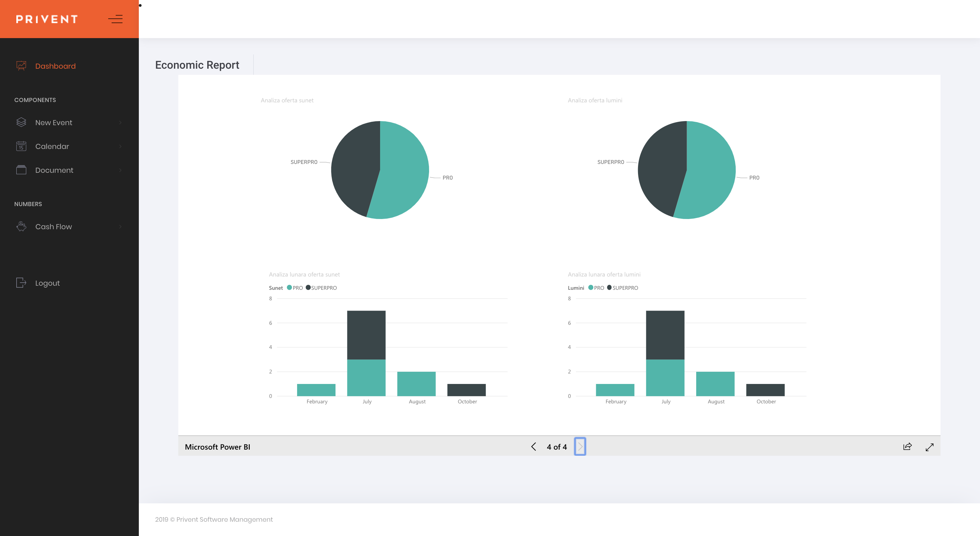Click the Document folder icon

(21, 170)
